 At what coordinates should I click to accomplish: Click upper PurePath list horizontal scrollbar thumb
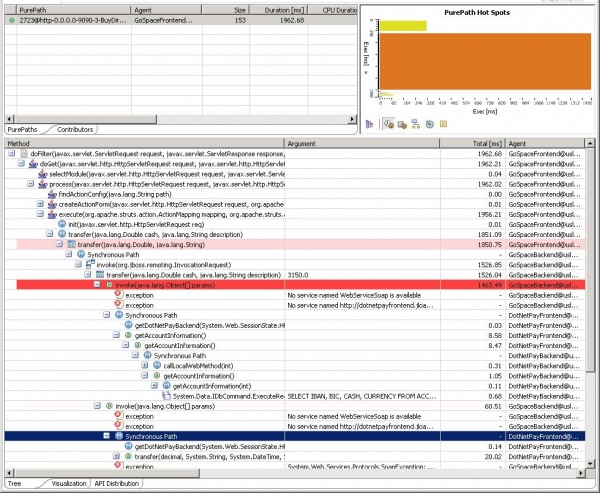coord(85,119)
